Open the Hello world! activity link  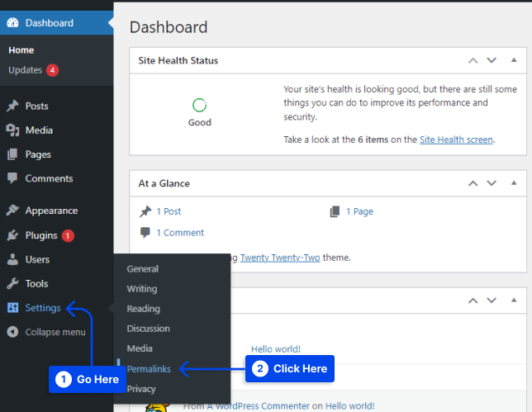[276, 349]
